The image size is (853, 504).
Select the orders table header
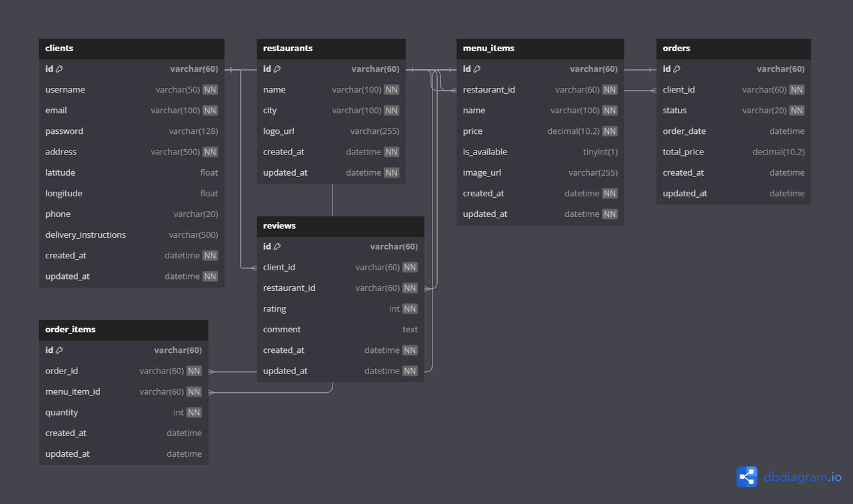click(x=734, y=49)
